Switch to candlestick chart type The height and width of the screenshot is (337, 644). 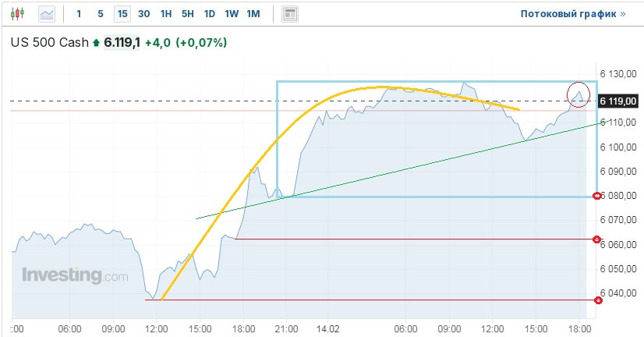click(x=18, y=14)
